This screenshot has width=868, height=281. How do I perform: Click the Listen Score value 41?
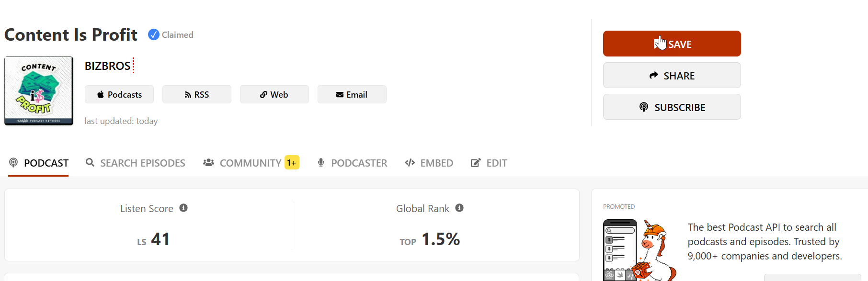coord(160,239)
